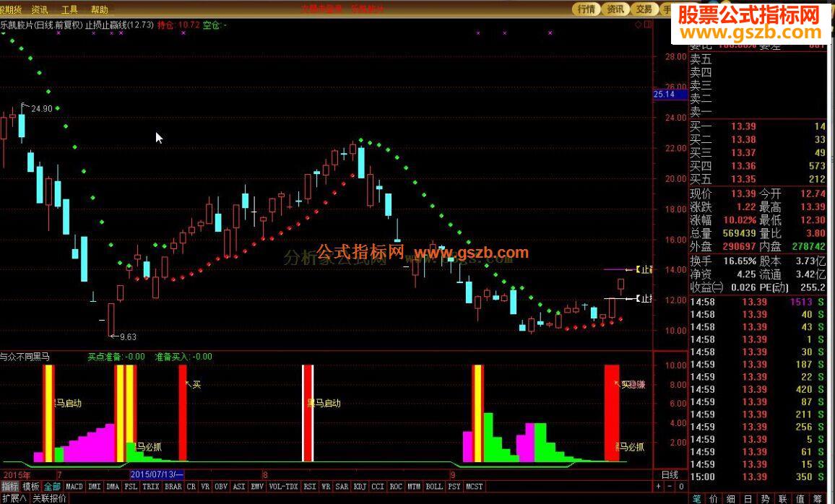
Task: Switch to the PSY indicator
Action: [x=454, y=487]
